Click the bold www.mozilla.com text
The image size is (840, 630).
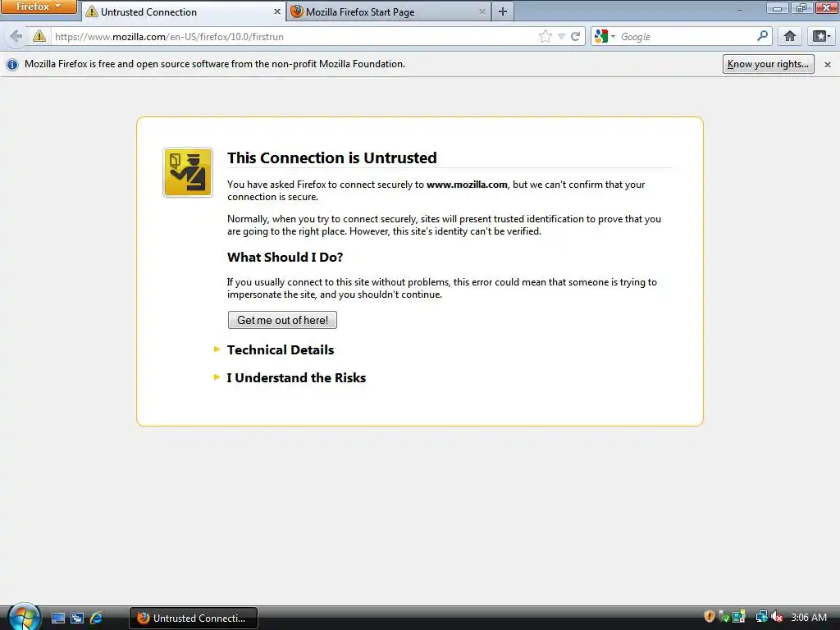point(467,185)
